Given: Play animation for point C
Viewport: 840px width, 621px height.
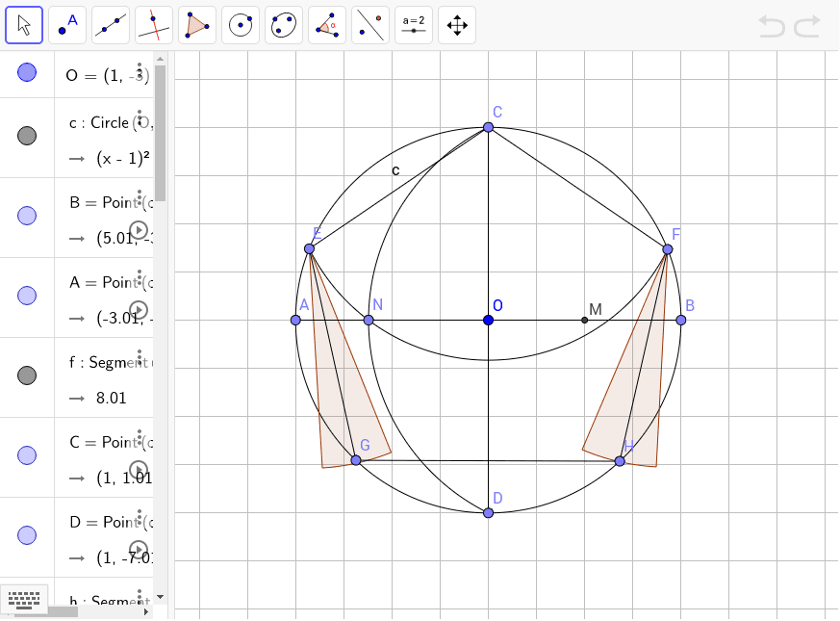Looking at the screenshot, I should (139, 470).
